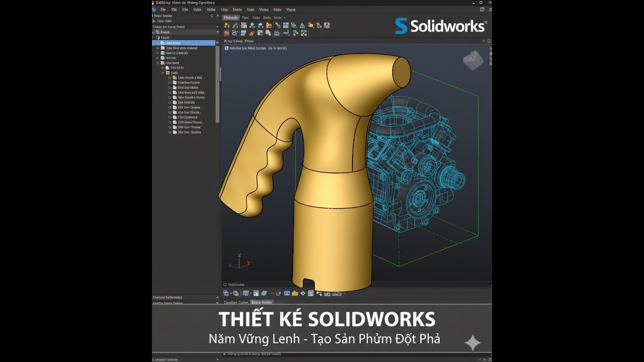Click the float panel icon beside the panel X
This screenshot has height=362, width=644.
click(212, 16)
